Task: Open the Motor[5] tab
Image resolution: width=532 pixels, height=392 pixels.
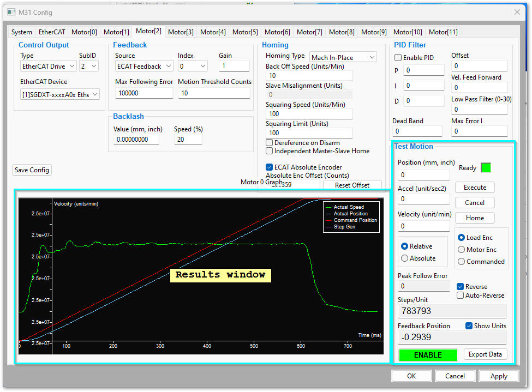Action: (x=245, y=32)
